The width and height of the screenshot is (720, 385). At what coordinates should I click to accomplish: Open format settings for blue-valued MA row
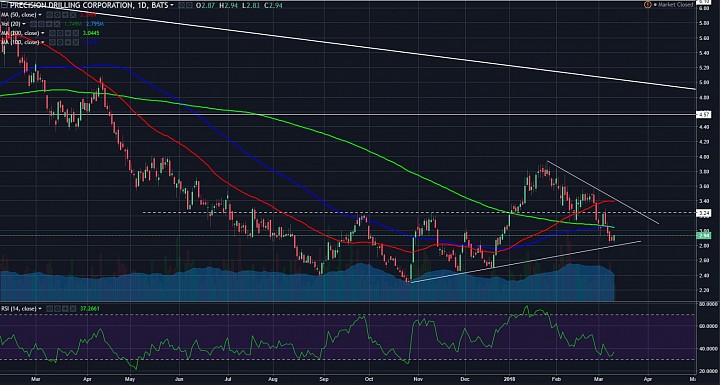[60, 42]
